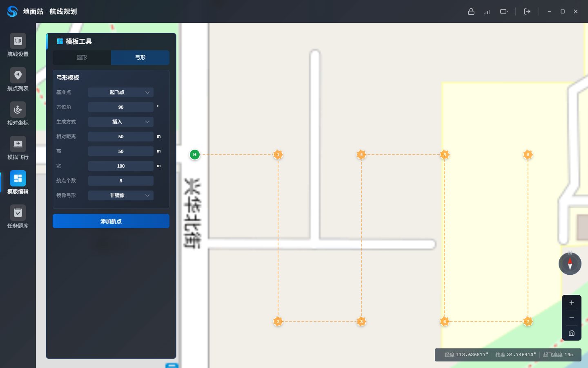Open the 模拟飞行 sidebar icon
Viewport: 588px width, 368px height.
[x=18, y=148]
